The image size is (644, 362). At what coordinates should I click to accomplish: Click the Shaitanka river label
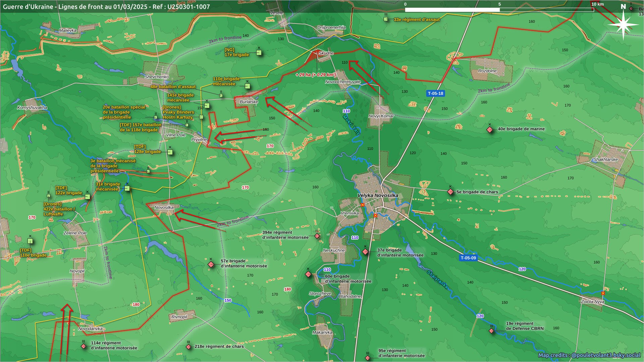click(x=437, y=280)
